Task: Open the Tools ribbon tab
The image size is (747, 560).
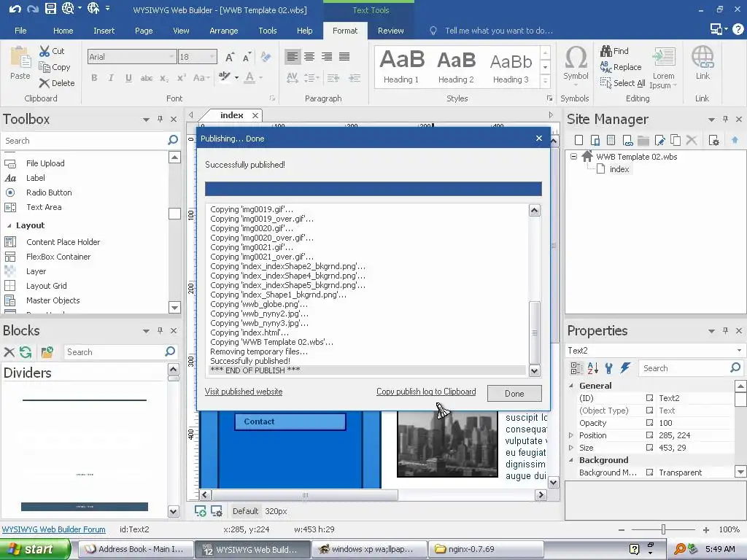Action: [267, 31]
